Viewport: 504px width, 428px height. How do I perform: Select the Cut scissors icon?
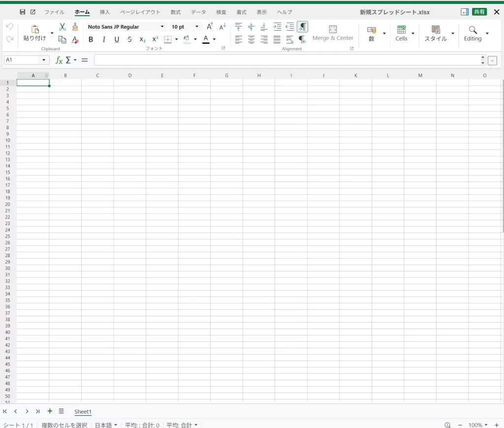coord(63,27)
